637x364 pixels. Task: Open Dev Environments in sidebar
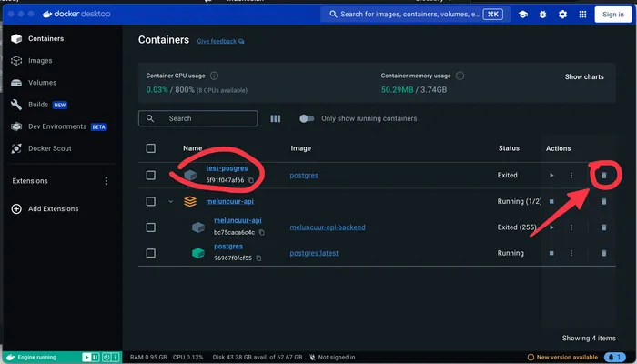coord(56,126)
